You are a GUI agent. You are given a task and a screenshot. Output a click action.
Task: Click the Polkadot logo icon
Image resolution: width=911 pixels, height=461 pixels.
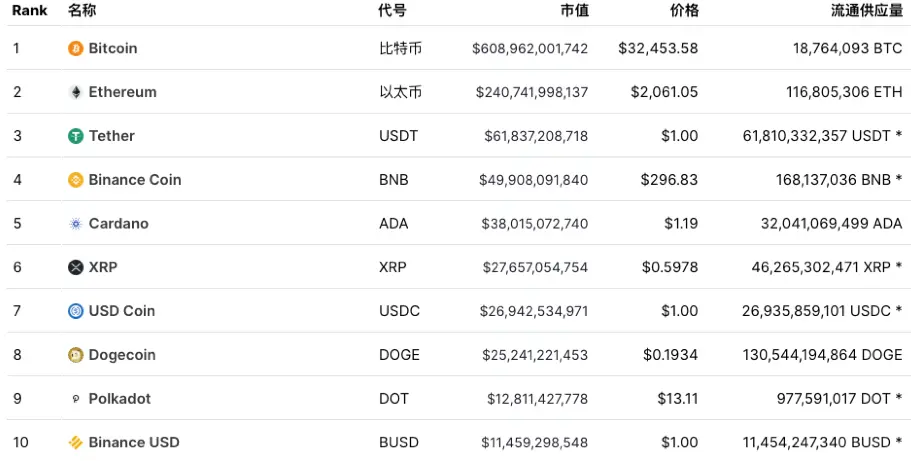[x=76, y=399]
